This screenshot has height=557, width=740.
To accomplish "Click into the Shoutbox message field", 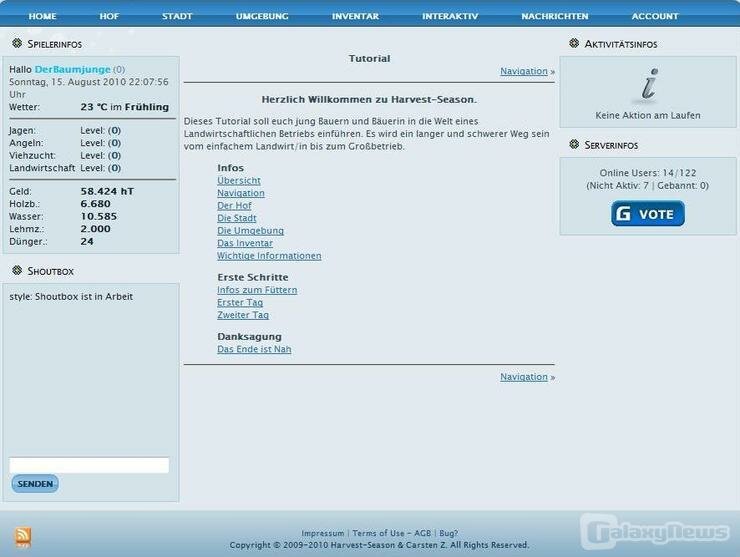I will coord(89,465).
